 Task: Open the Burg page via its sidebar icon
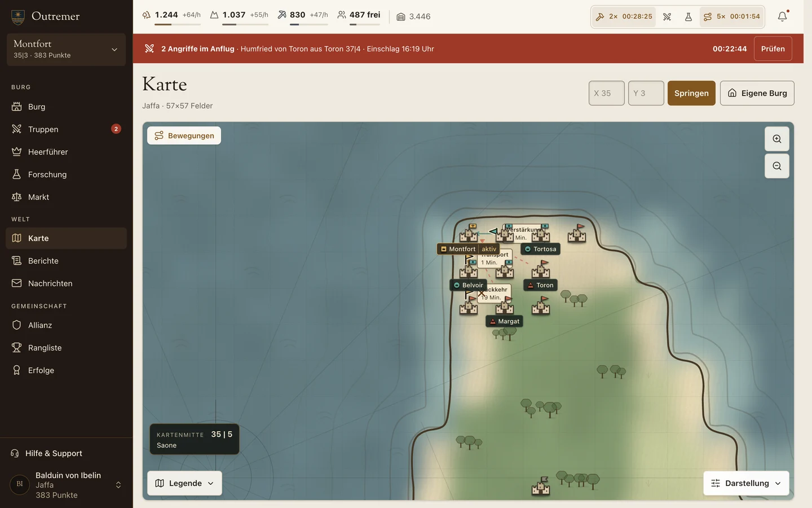(16, 107)
